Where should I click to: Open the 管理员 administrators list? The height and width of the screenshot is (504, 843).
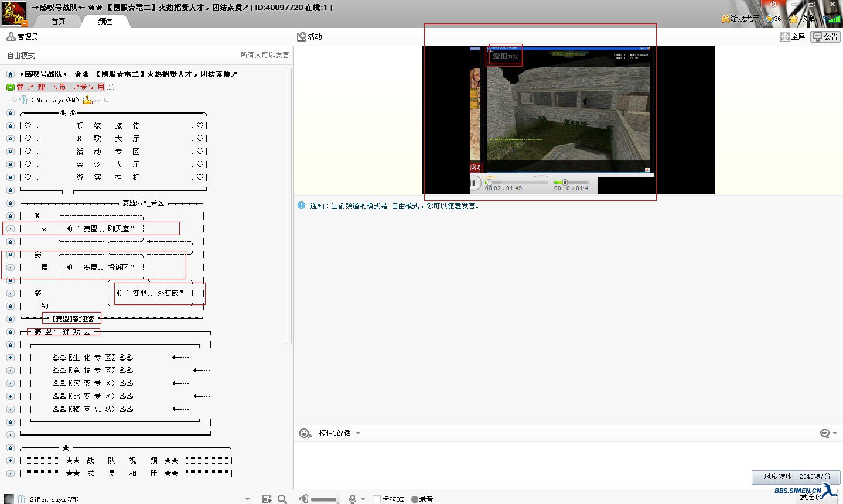click(x=22, y=36)
